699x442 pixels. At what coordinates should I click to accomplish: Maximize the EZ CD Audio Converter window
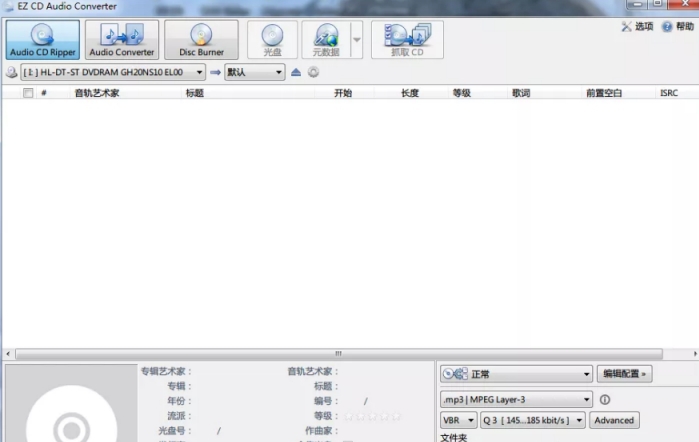[657, 4]
